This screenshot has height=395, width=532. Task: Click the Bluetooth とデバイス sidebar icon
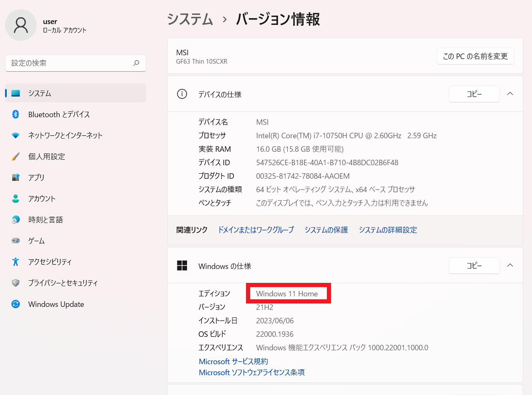click(16, 114)
